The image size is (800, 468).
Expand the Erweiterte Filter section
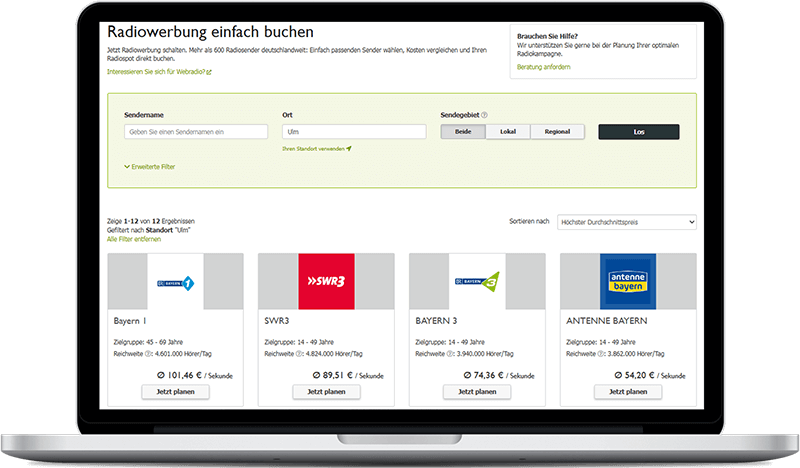point(149,167)
